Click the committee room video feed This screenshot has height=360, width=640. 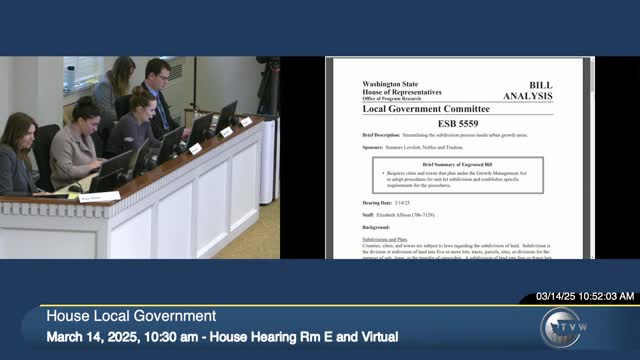(x=140, y=158)
